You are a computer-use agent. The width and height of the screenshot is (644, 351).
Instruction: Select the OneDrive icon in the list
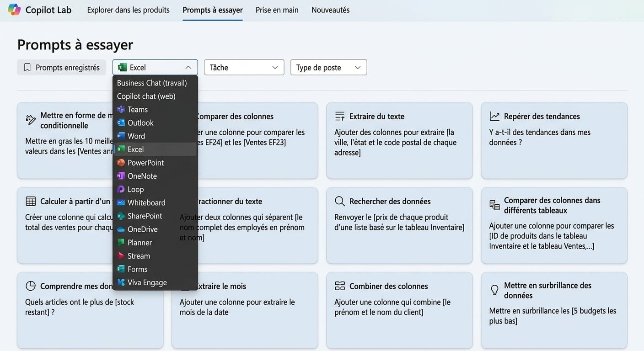(x=121, y=229)
